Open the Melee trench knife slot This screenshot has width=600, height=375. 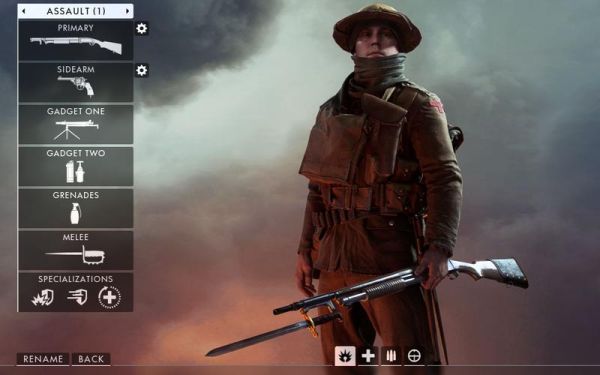[76, 250]
